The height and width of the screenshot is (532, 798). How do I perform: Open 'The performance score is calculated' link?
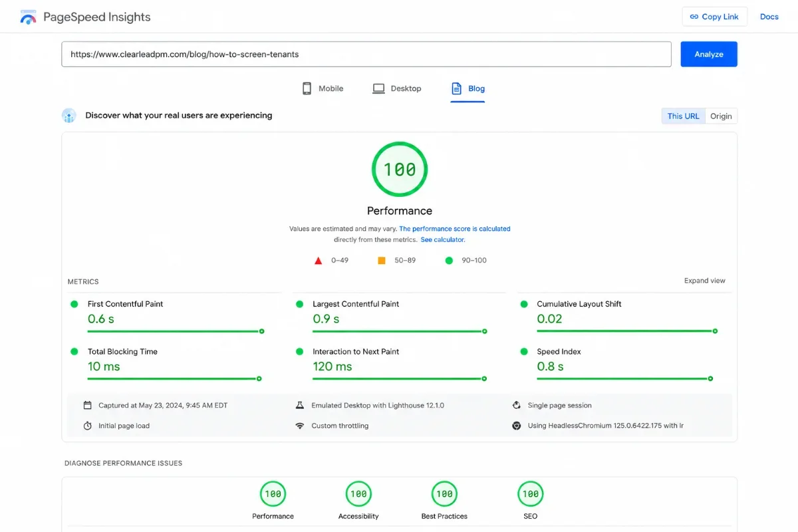455,229
